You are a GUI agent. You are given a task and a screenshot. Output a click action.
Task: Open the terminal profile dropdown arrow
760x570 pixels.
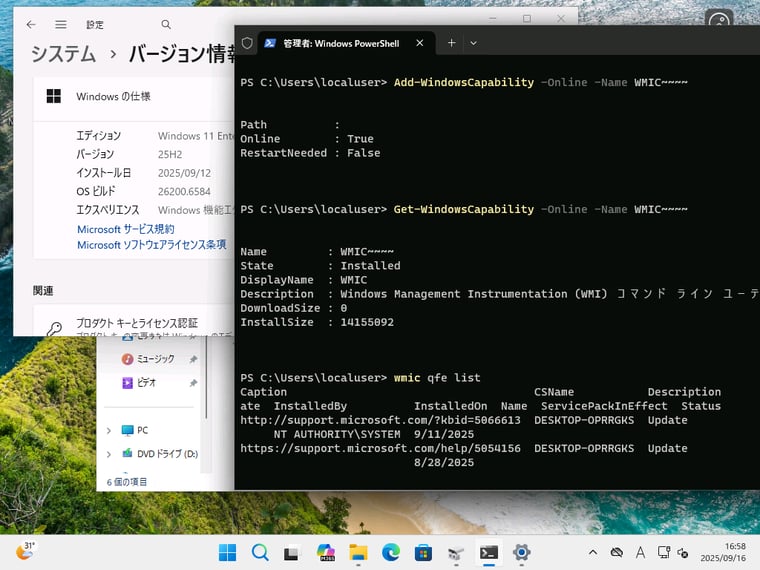[474, 43]
